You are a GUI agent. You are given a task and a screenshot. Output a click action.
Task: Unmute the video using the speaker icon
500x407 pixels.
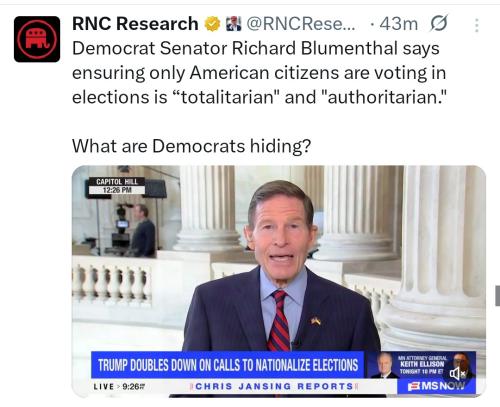tap(458, 374)
